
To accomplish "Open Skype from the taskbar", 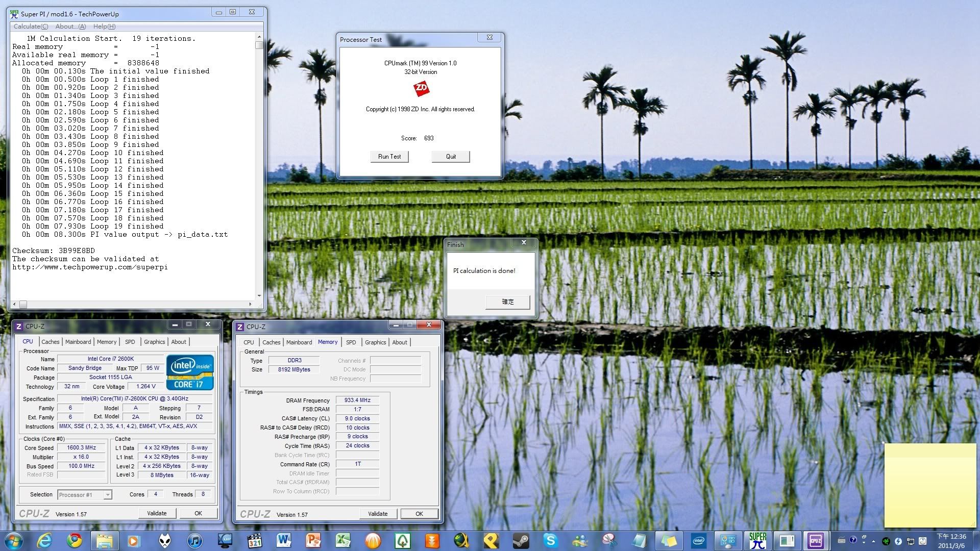I will [x=551, y=540].
